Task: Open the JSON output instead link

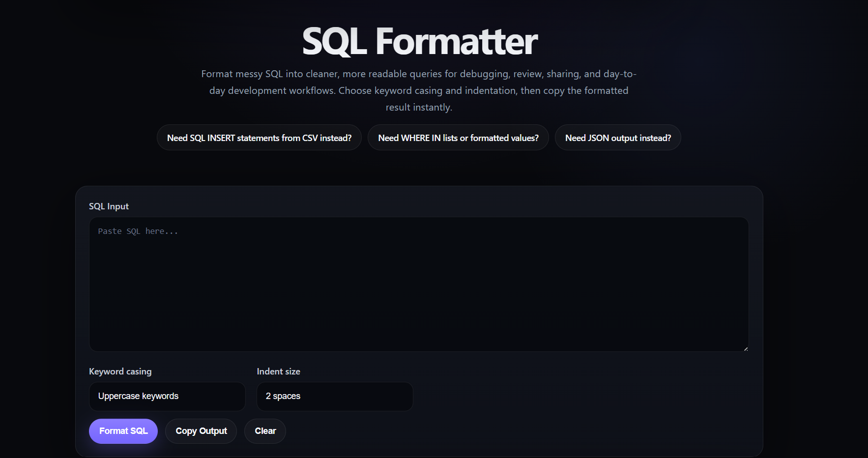Action: [618, 138]
